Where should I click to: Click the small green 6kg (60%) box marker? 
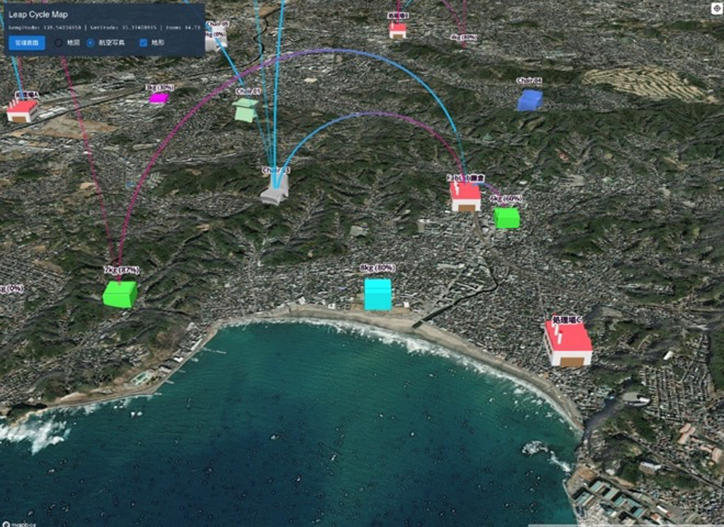[x=507, y=217]
